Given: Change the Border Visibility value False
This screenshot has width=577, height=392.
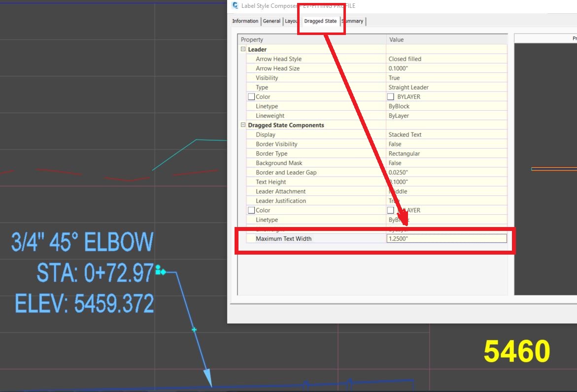Looking at the screenshot, I should (446, 144).
